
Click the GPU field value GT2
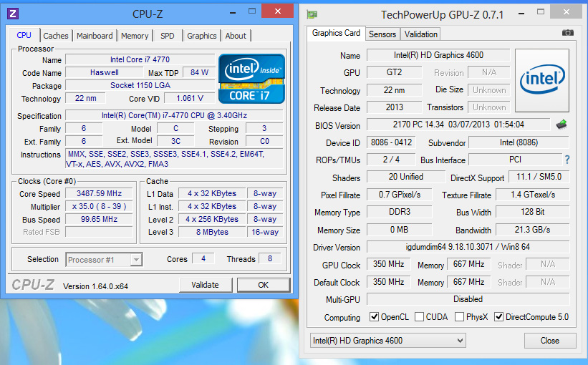pos(394,72)
